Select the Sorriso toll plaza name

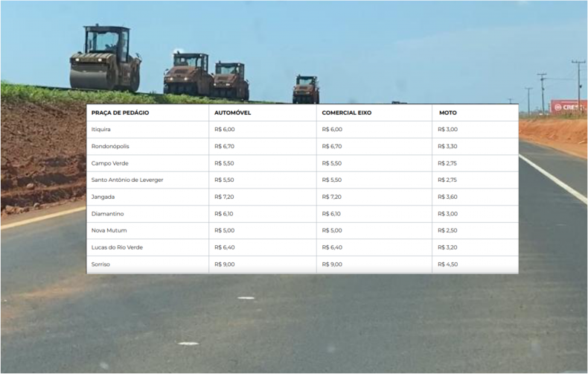[x=100, y=264]
